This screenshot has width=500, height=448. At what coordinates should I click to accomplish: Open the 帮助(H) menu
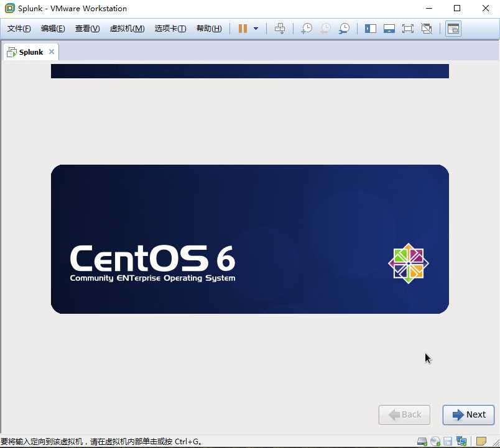209,29
